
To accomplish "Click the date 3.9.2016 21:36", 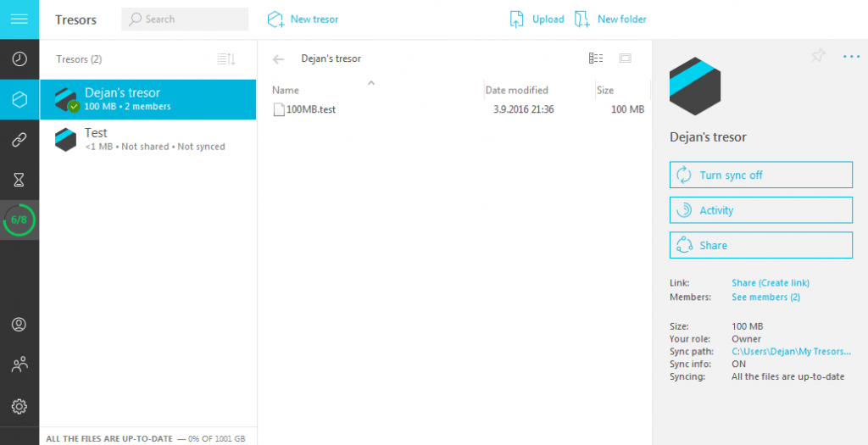I will [524, 109].
